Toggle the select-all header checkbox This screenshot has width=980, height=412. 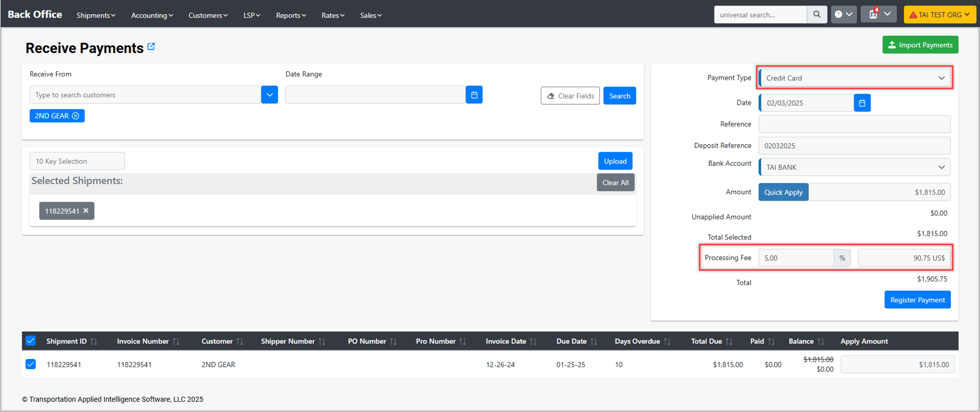(x=31, y=341)
